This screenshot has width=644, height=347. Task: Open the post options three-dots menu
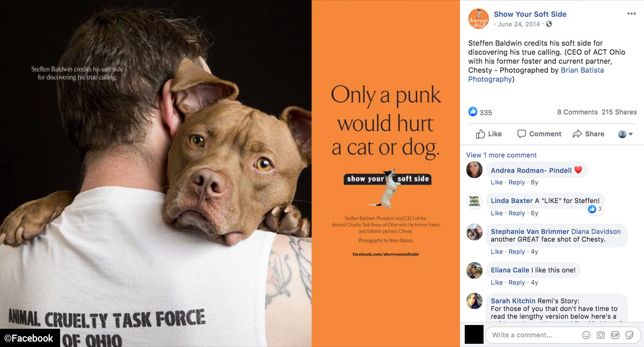(x=631, y=14)
